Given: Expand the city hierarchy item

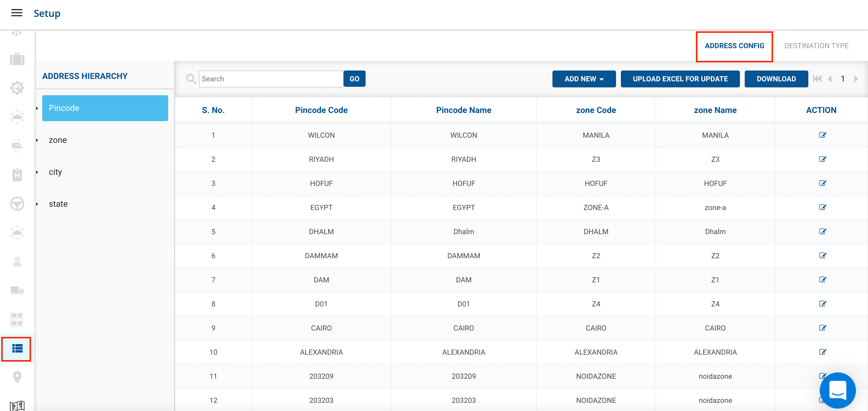Looking at the screenshot, I should tap(55, 172).
